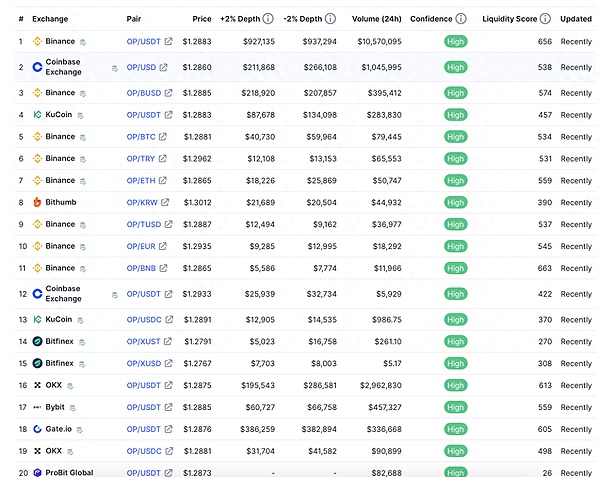Click the High badge in Bithumb row
The image size is (600, 477).
point(455,202)
